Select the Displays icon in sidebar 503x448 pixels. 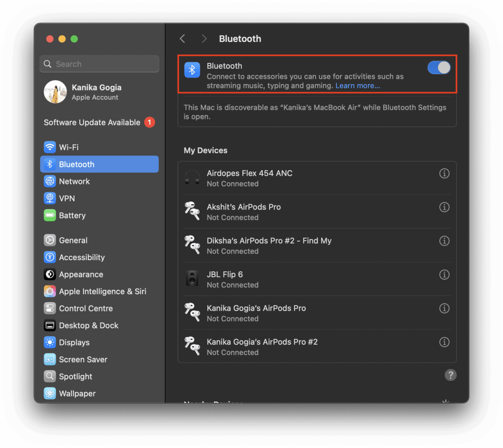(50, 342)
